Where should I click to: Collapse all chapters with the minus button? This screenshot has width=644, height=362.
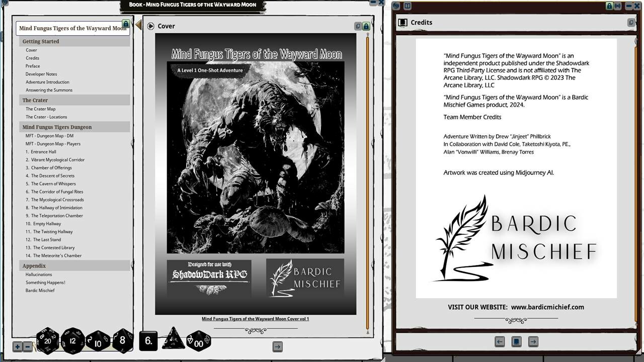[x=28, y=346]
